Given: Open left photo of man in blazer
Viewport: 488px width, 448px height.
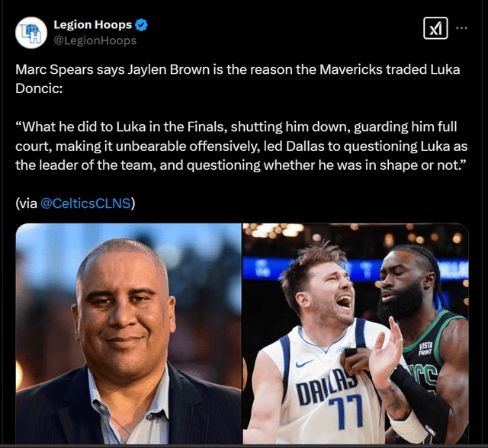Looking at the screenshot, I should 129,334.
